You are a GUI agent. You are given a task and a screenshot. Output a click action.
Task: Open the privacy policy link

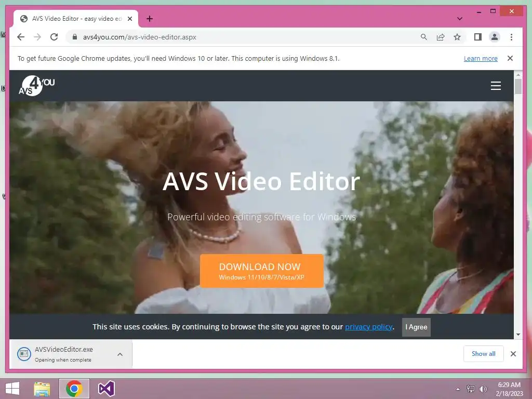click(x=369, y=327)
